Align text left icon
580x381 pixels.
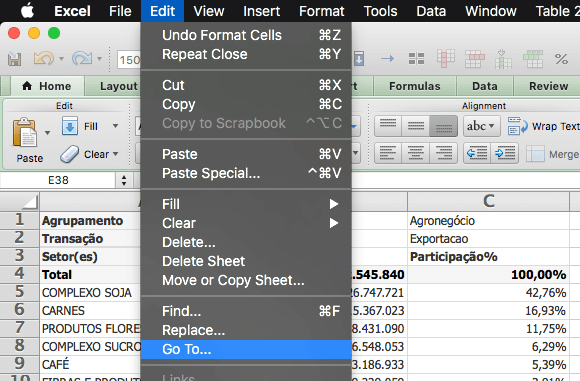click(x=388, y=153)
